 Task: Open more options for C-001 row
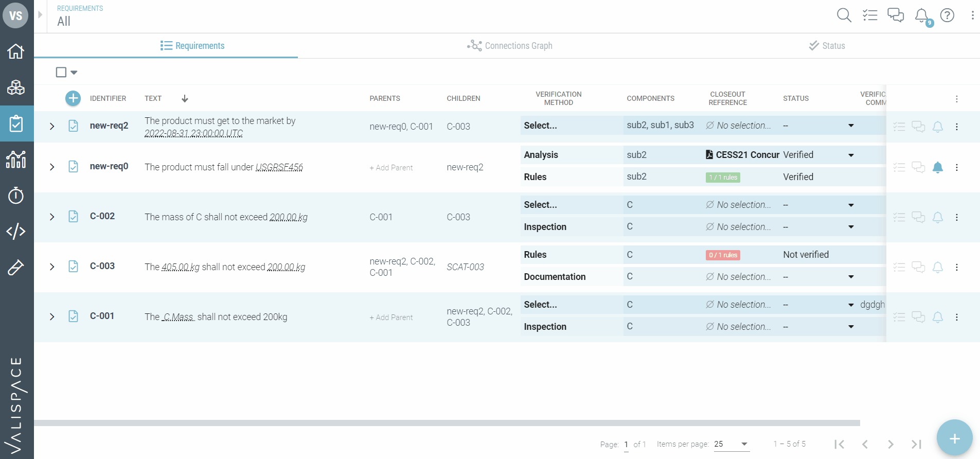pyautogui.click(x=957, y=317)
